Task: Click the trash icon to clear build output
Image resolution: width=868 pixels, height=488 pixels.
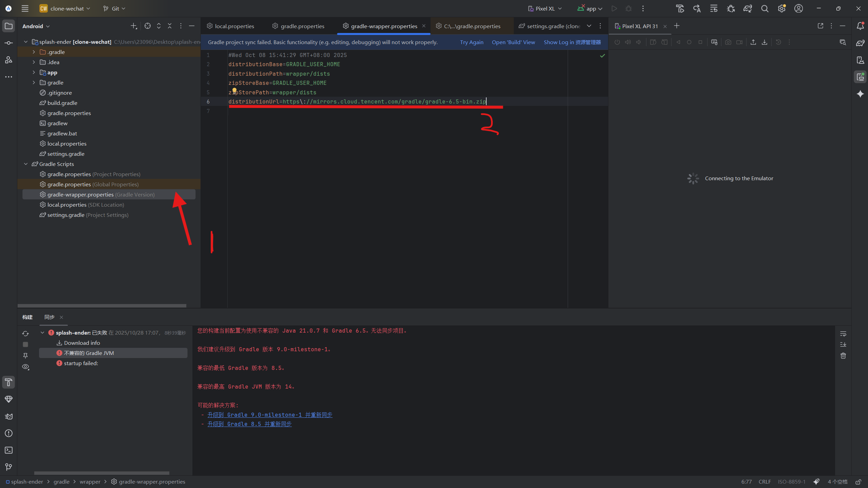Action: click(843, 356)
